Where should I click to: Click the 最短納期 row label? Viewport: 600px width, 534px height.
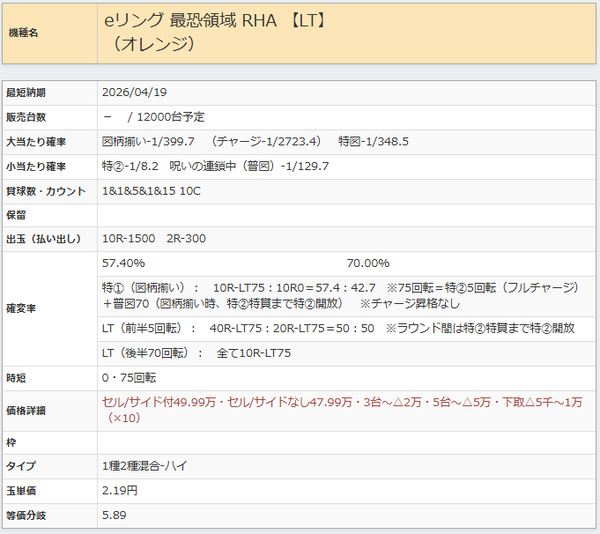[x=26, y=93]
